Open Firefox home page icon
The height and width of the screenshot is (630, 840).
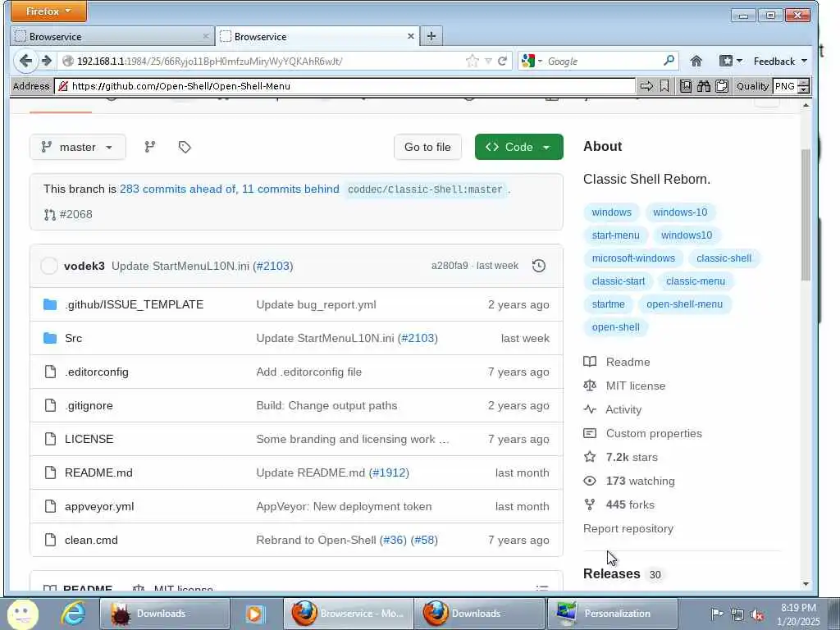coord(696,61)
